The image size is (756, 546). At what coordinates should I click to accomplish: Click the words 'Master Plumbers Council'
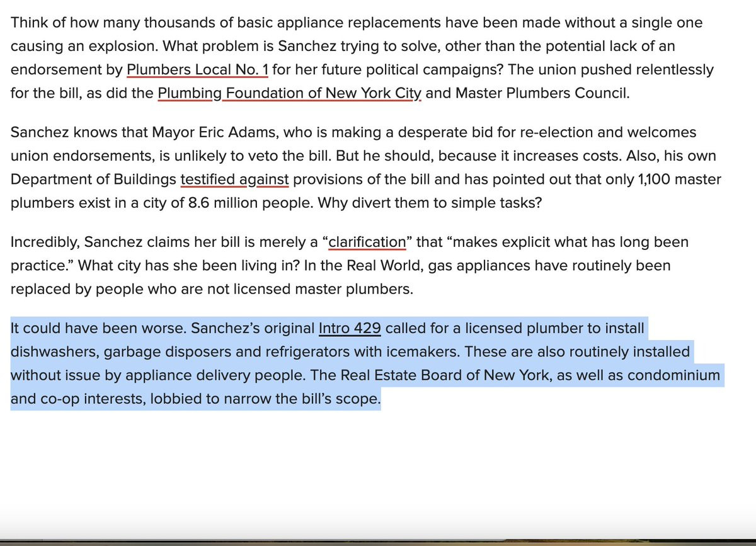coord(542,94)
